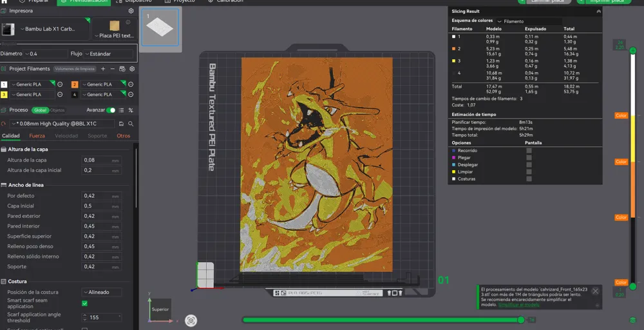Edit filament 3 preset via circle icon
Screen dimensions: 644x330
click(60, 95)
